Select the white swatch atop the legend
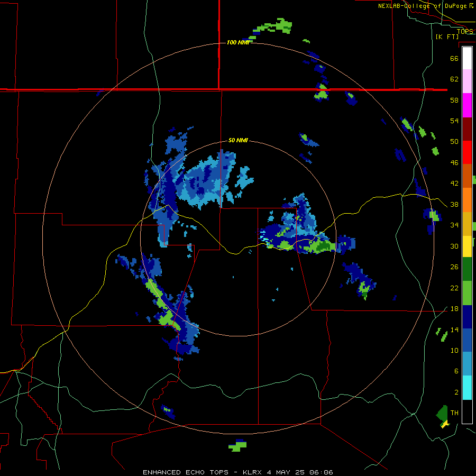This screenshot has width=476, height=476. [x=467, y=58]
